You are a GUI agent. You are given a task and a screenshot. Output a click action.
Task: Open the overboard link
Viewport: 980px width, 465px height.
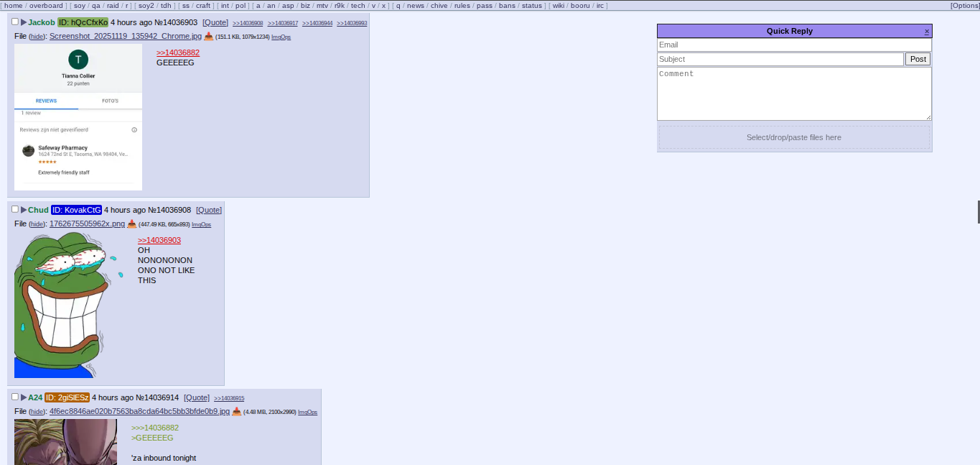coord(46,6)
